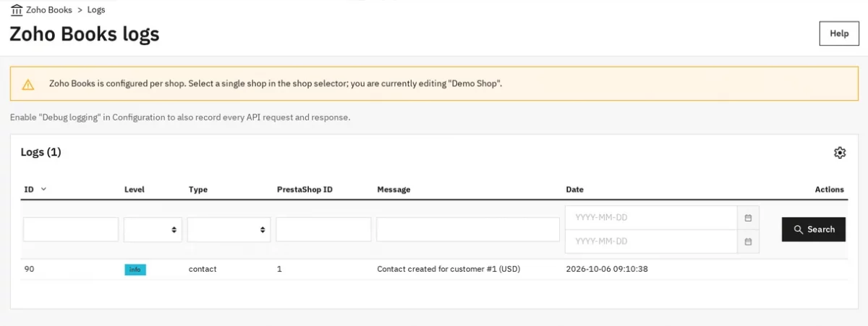Click the Date column header
The image size is (868, 326).
coord(574,189)
